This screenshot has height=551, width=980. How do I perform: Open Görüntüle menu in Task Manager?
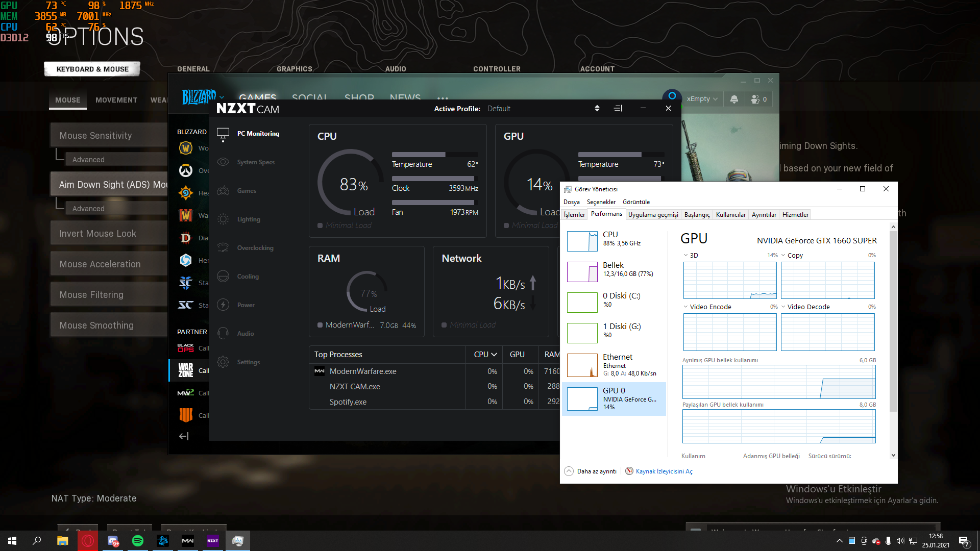636,202
